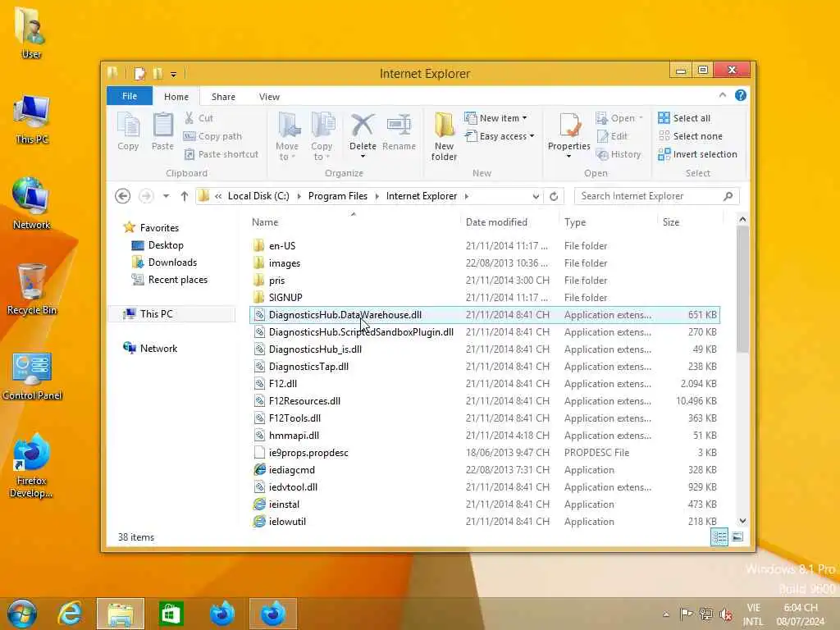Click the red X Delete icon

[x=363, y=126]
